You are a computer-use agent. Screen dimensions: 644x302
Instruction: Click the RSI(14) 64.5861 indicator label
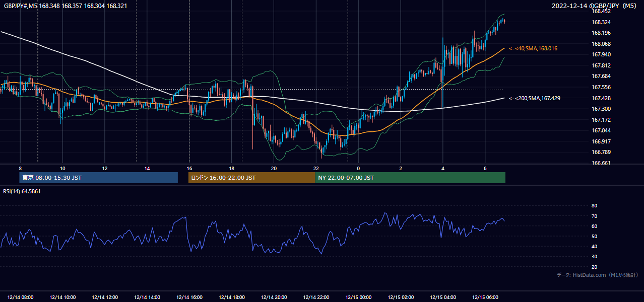(22, 191)
